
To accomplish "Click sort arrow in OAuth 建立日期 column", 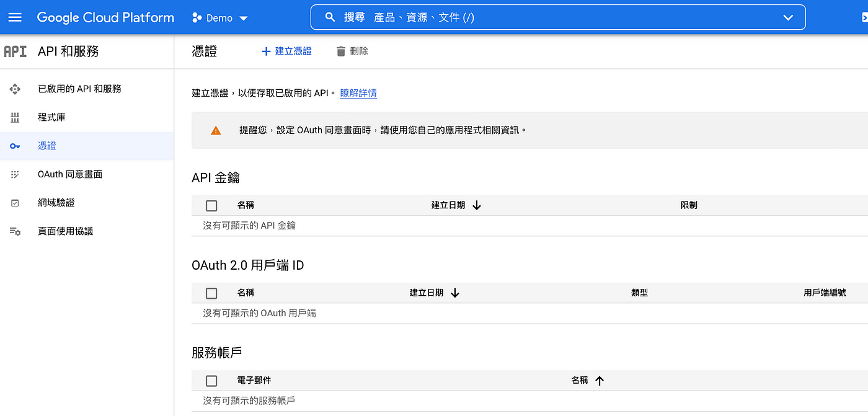I will pos(455,293).
